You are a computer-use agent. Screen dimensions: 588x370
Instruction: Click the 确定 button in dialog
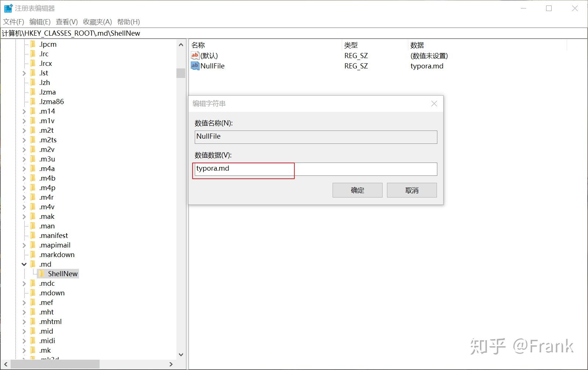(x=357, y=190)
